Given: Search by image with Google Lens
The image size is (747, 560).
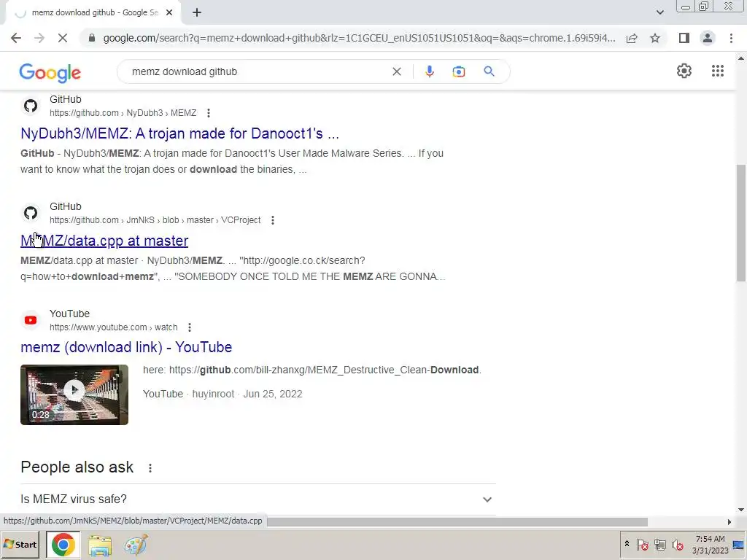Looking at the screenshot, I should (458, 71).
